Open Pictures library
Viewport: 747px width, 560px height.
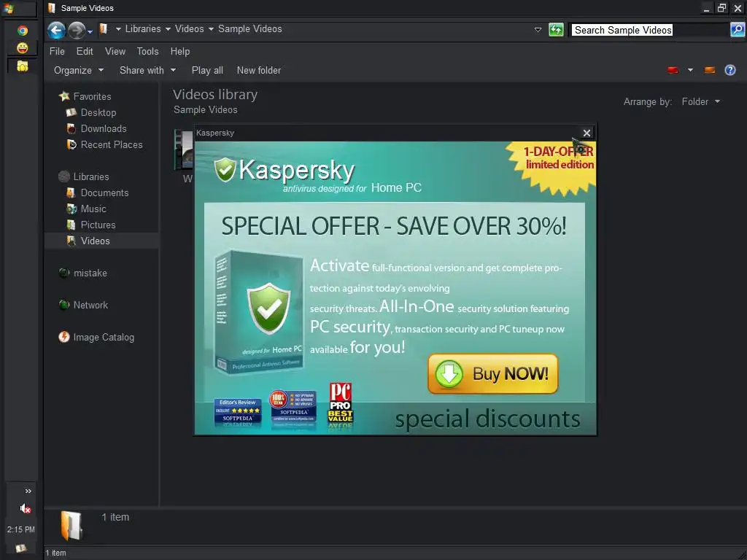98,225
